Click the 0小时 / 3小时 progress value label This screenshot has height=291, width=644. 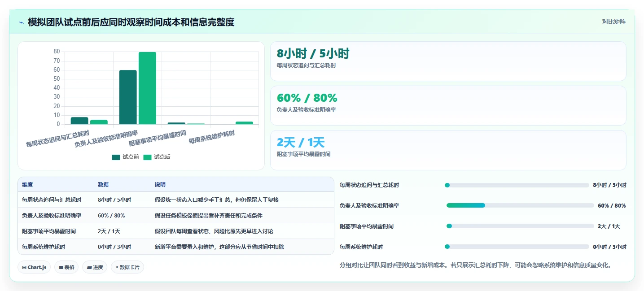[x=609, y=247]
